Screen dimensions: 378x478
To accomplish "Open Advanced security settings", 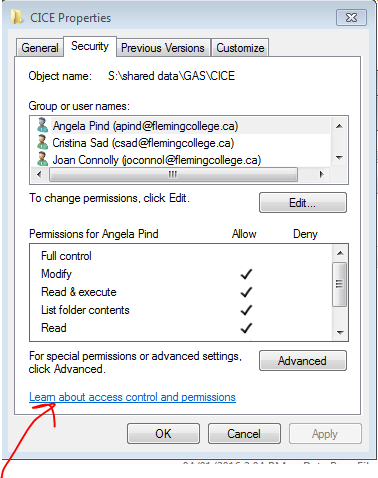I will click(x=303, y=360).
